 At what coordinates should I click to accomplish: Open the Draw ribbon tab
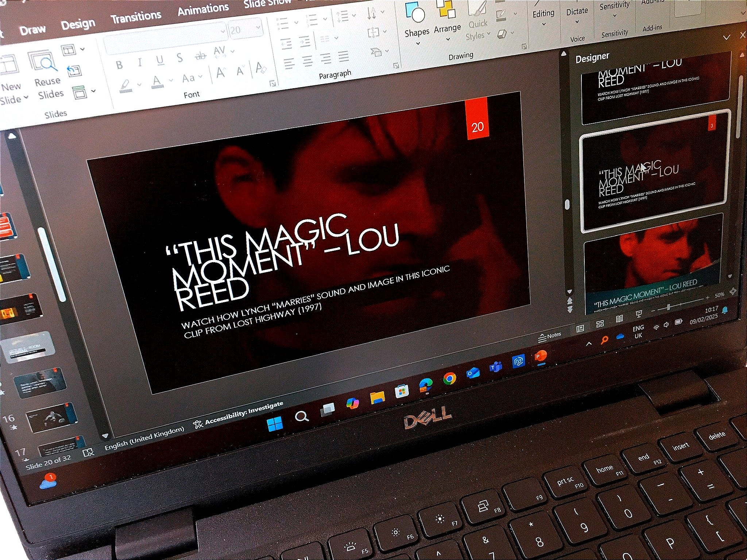click(33, 30)
